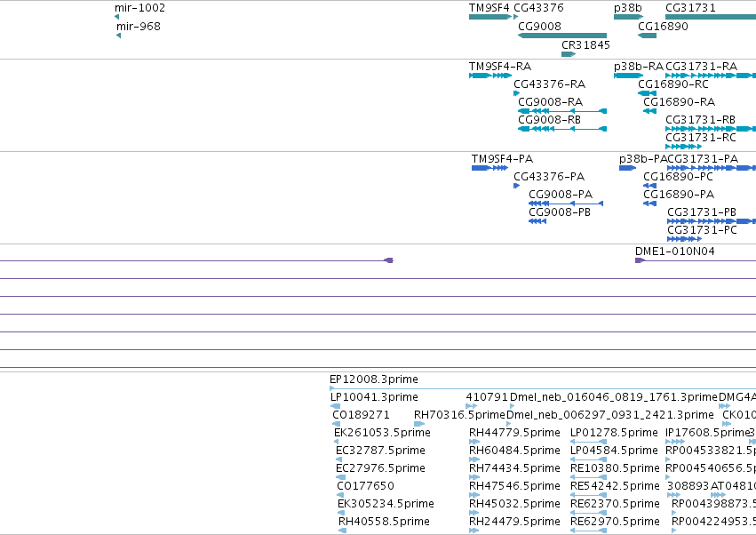Open protein TM9SF4-PA
756x535 pixels.
point(489,168)
